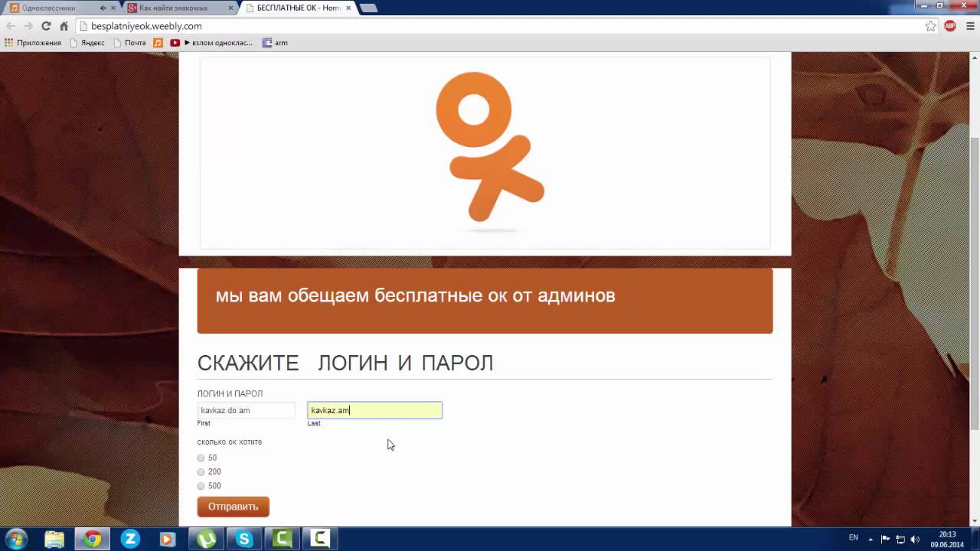Image resolution: width=980 pixels, height=551 pixels.
Task: Open the orange music note bookmark icon
Action: pos(158,43)
